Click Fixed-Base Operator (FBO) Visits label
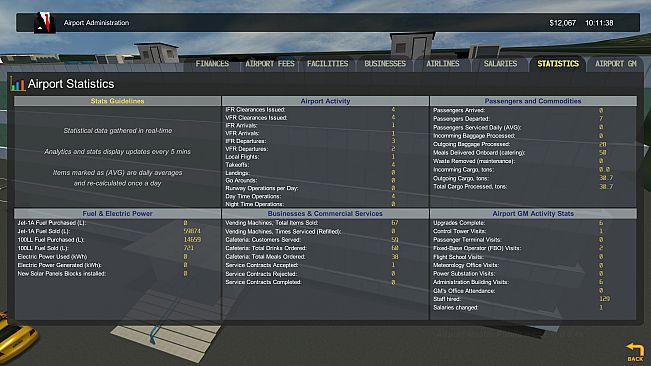Screen dimensions: 651x366 click(x=477, y=248)
